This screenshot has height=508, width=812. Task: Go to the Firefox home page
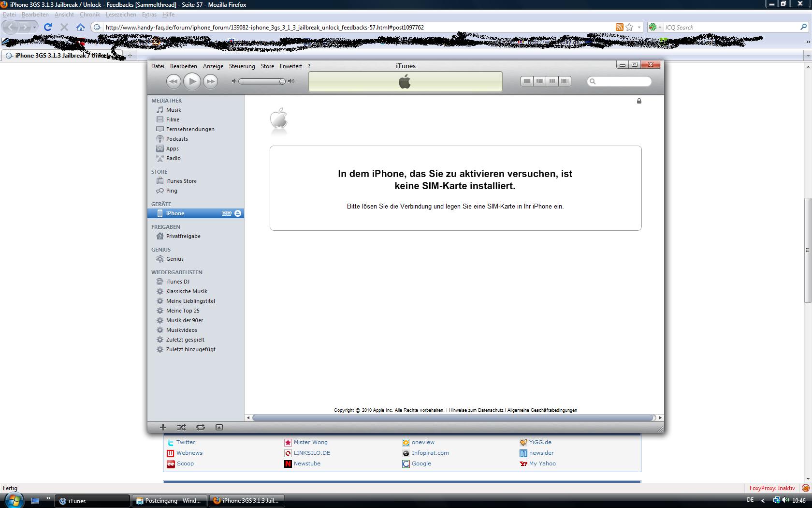pyautogui.click(x=81, y=27)
